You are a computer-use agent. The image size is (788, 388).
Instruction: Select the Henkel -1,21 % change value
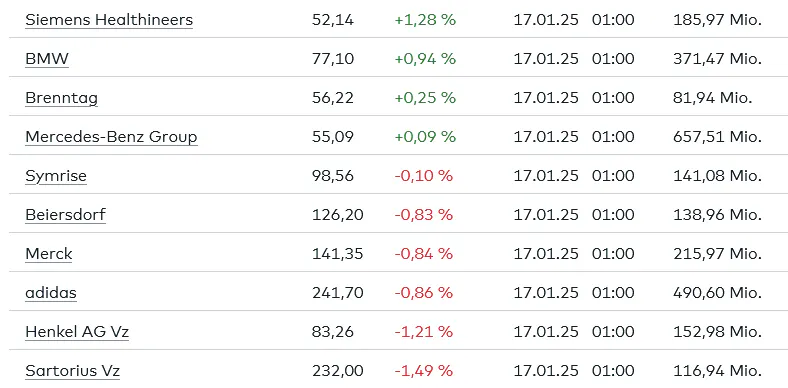[x=424, y=332]
